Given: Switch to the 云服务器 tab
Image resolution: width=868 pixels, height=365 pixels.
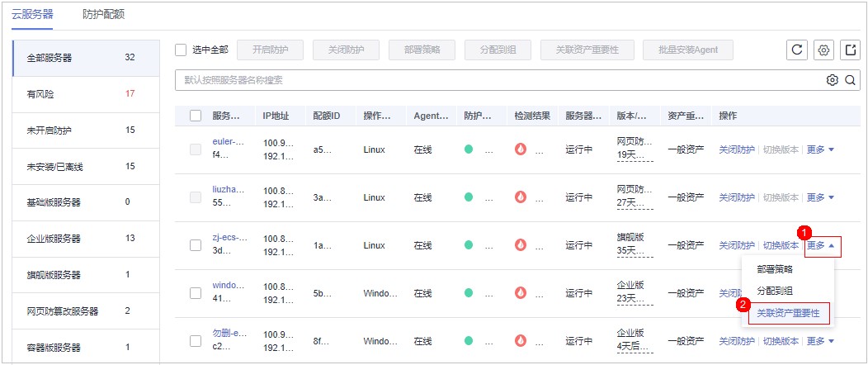Looking at the screenshot, I should point(32,14).
